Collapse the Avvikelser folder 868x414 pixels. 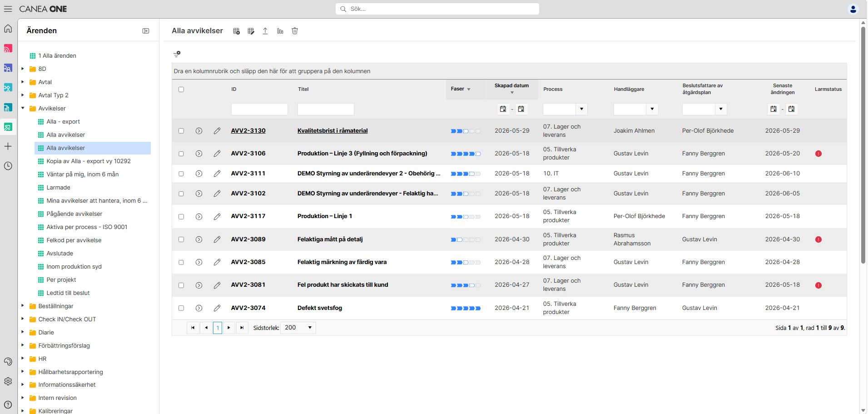tap(23, 108)
